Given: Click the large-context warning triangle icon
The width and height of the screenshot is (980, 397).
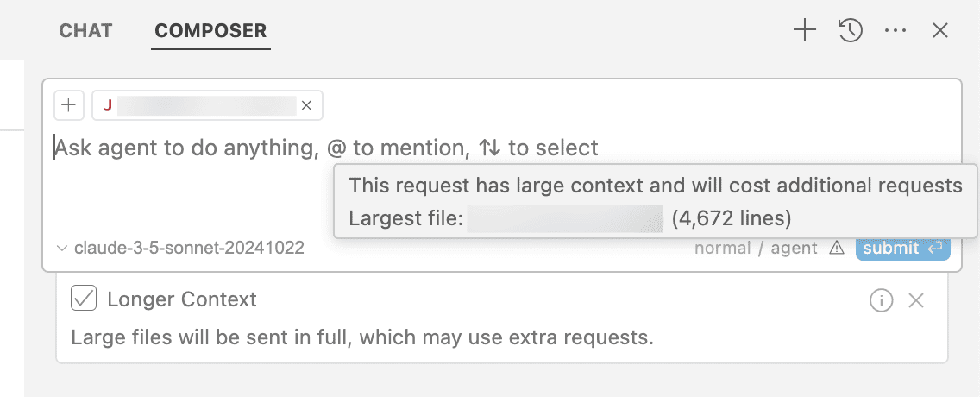Looking at the screenshot, I should [x=836, y=249].
